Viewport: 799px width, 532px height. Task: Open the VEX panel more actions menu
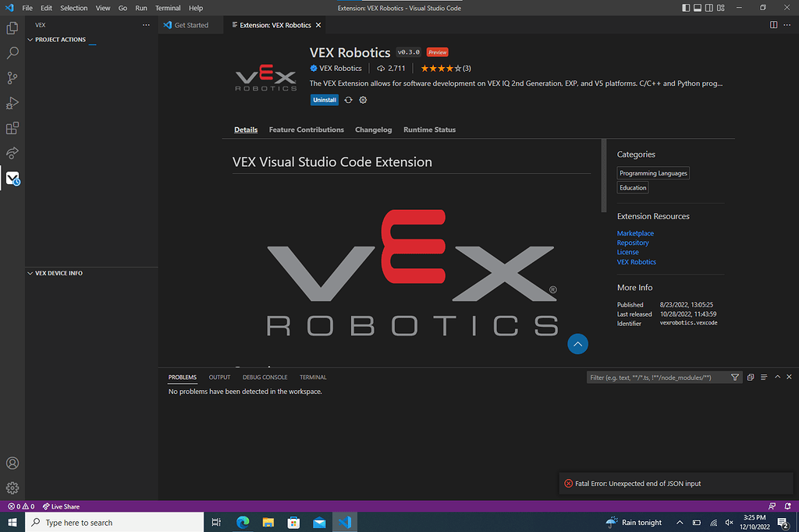(146, 25)
